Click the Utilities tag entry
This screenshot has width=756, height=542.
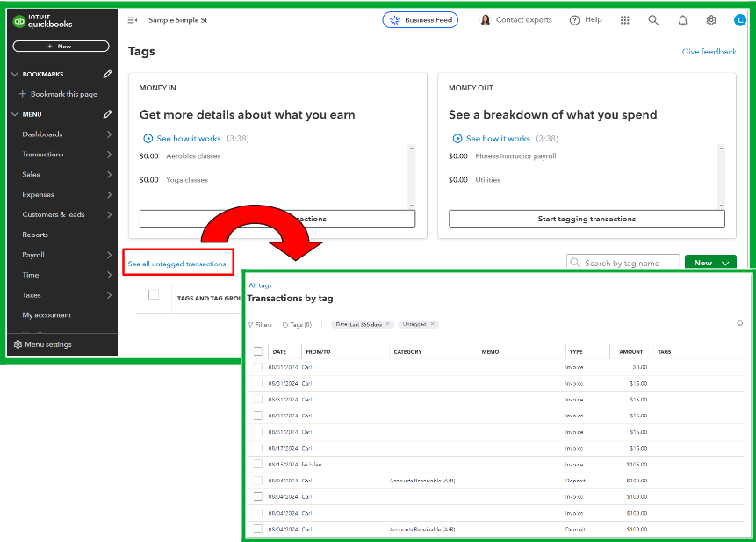click(488, 180)
